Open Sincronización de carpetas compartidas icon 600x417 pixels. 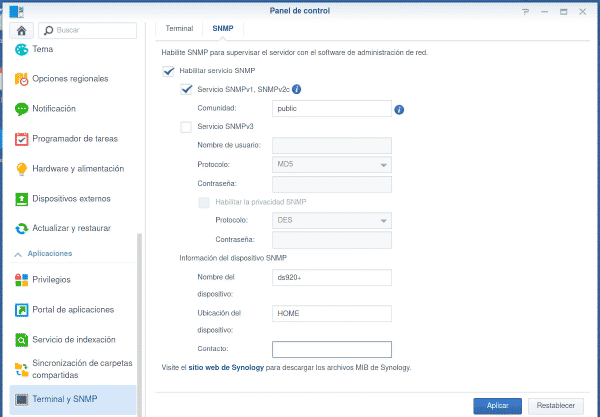21,369
